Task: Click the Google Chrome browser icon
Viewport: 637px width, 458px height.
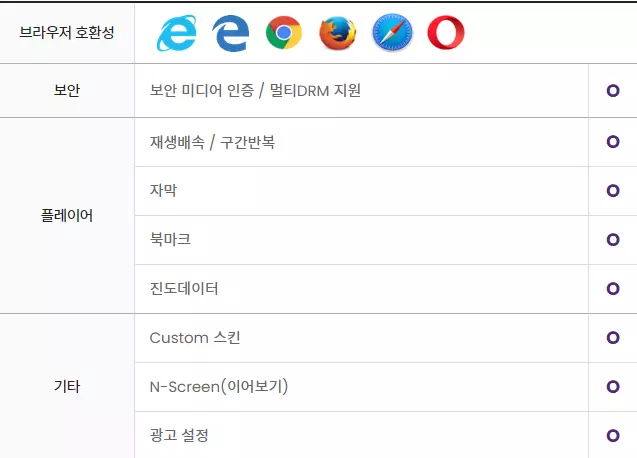Action: [x=284, y=33]
